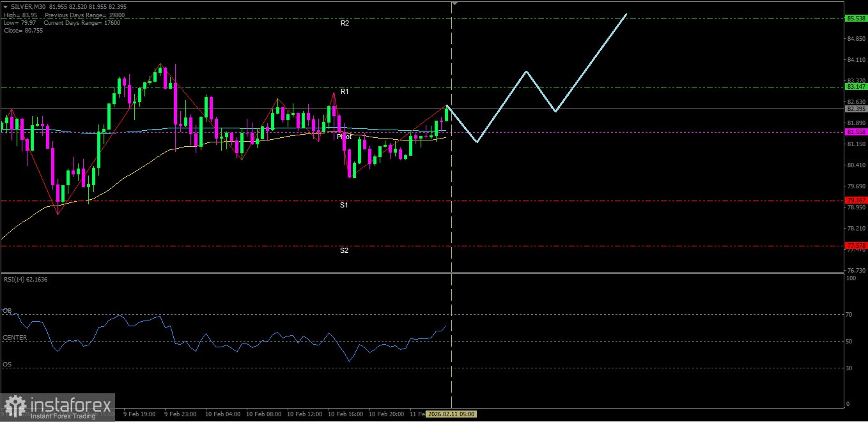Click the SILVER,M30 symbol title text
The width and height of the screenshot is (868, 422).
point(28,6)
